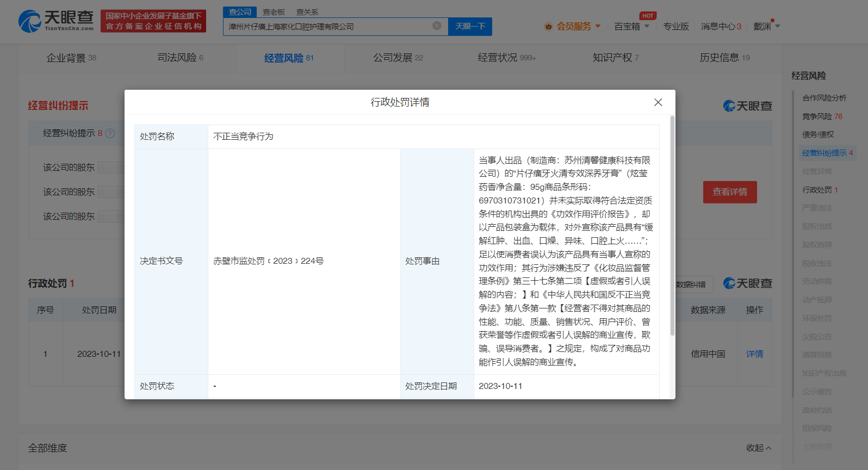This screenshot has width=868, height=470.
Task: Click the red 查看详情 button
Action: (x=729, y=192)
